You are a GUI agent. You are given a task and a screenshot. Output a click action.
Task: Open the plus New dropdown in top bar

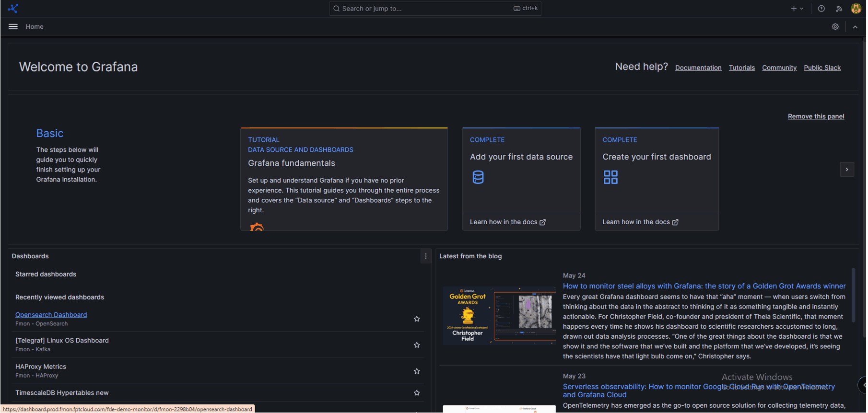(x=797, y=9)
